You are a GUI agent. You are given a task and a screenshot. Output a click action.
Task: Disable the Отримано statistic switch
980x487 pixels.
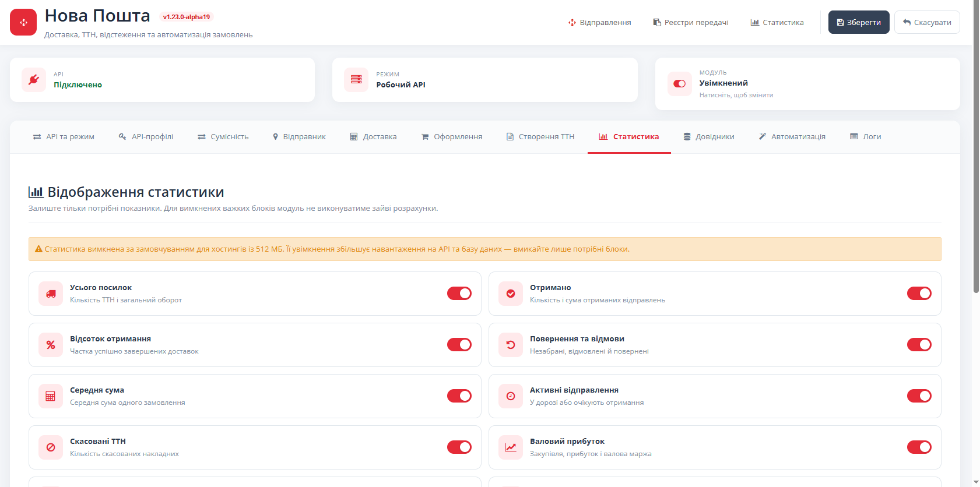click(x=919, y=294)
